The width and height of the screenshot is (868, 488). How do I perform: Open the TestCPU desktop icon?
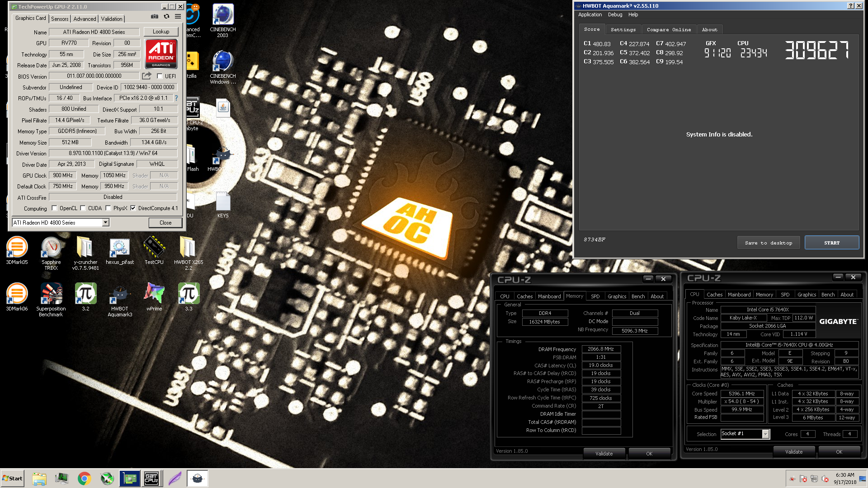coord(154,251)
